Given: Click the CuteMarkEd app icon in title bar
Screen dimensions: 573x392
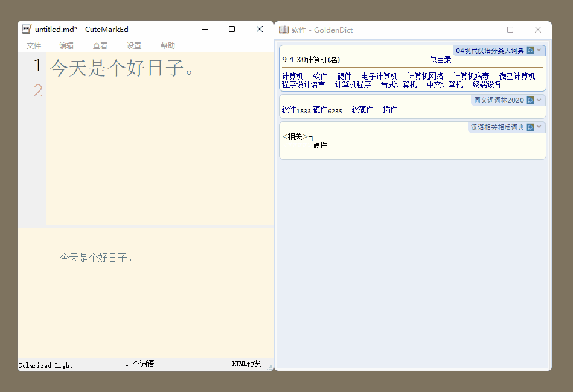Looking at the screenshot, I should click(27, 29).
